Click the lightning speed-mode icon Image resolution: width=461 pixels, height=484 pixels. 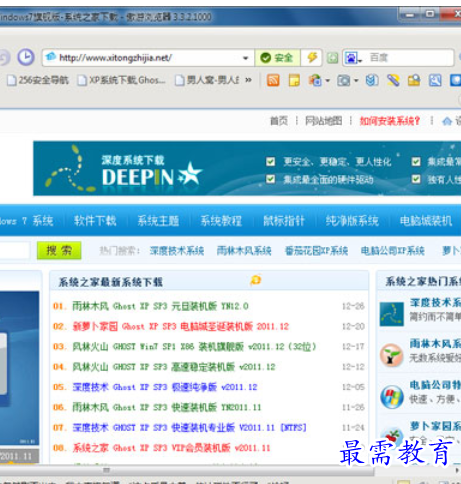click(312, 58)
